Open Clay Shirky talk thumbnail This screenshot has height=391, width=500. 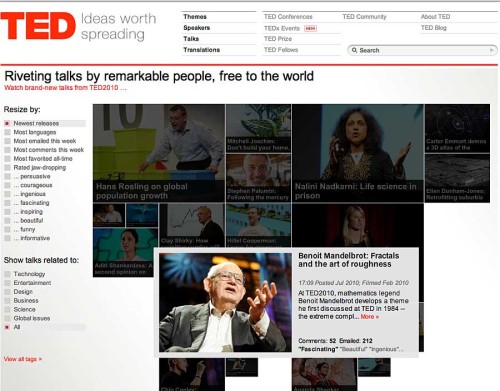pyautogui.click(x=192, y=225)
